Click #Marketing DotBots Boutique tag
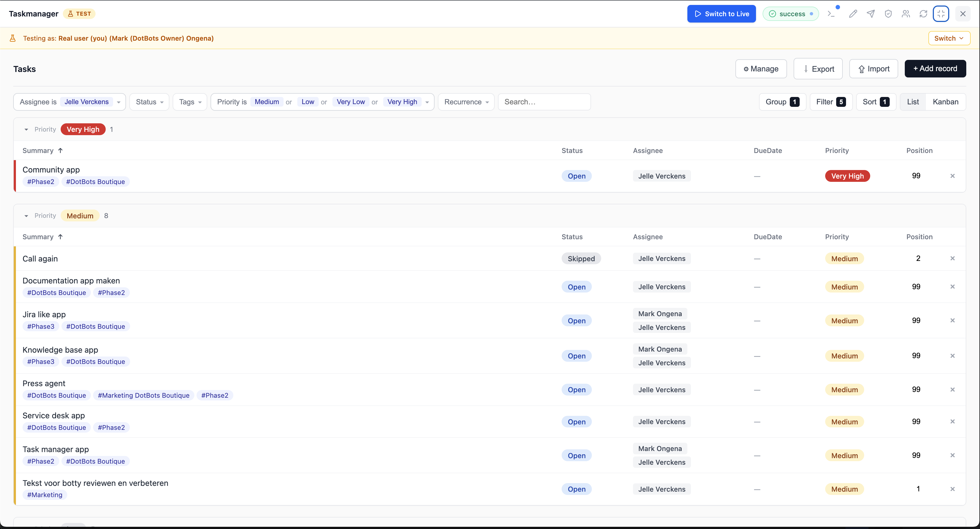 coord(143,396)
